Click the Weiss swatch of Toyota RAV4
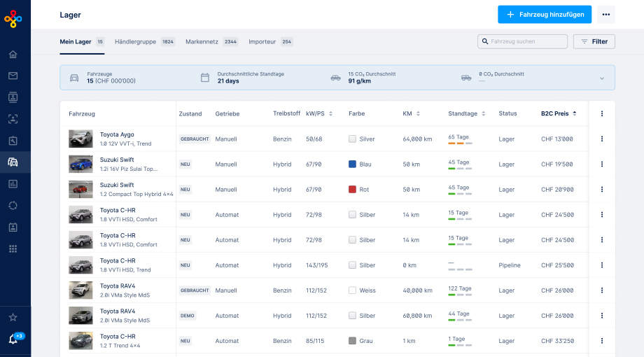This screenshot has height=357, width=644. pos(352,290)
